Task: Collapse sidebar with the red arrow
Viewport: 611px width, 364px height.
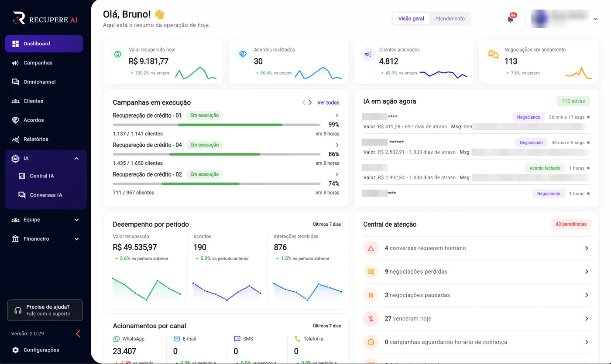Action: pyautogui.click(x=78, y=334)
